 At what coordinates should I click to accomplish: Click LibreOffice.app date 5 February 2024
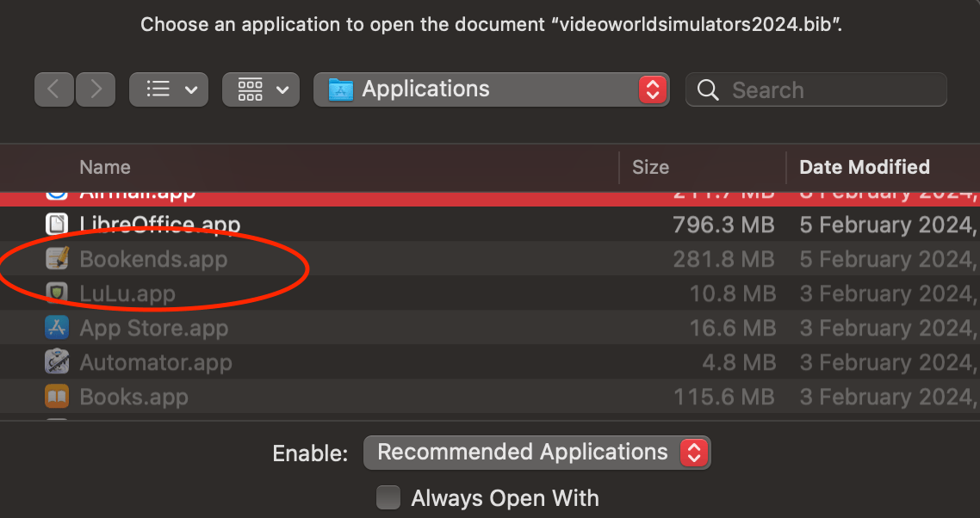[890, 225]
